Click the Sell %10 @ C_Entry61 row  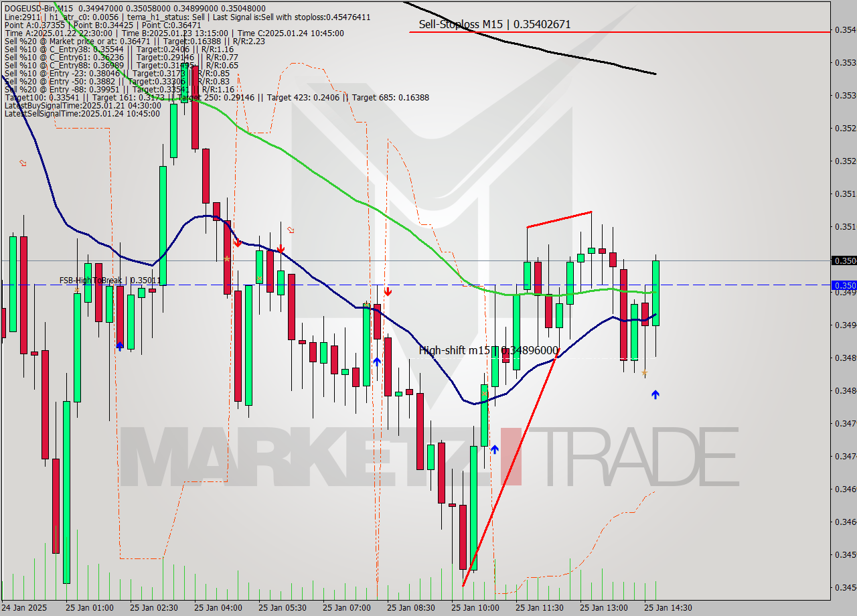click(x=121, y=57)
